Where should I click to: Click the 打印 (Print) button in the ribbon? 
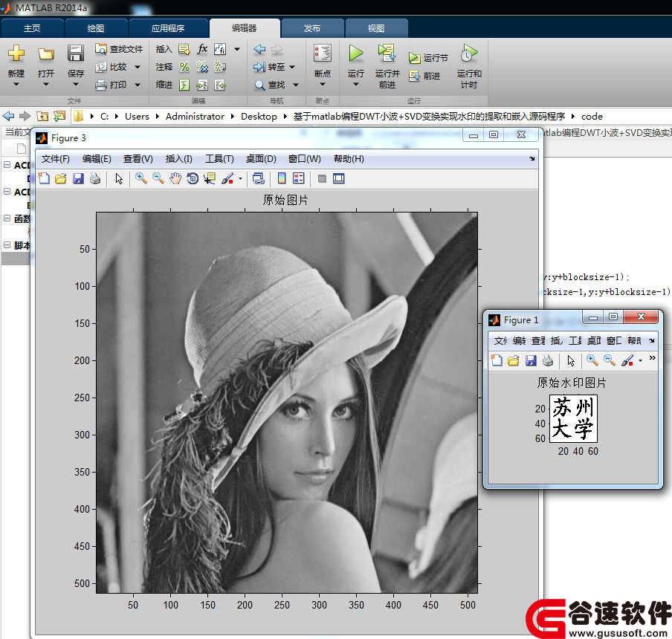(111, 85)
